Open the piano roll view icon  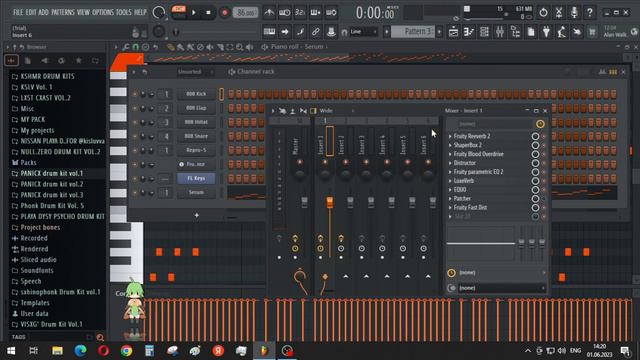click(x=469, y=32)
